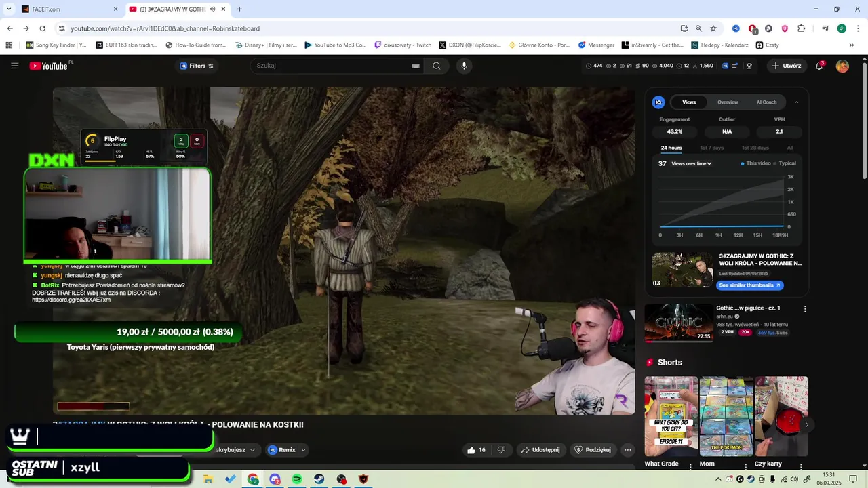Open the arhn.eu channel link
The image size is (868, 488).
[x=726, y=317]
